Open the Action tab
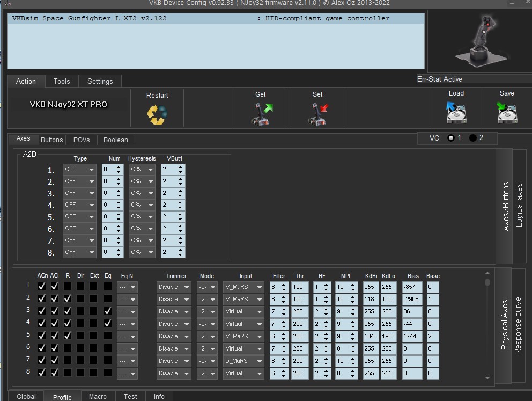The width and height of the screenshot is (532, 401). click(26, 82)
